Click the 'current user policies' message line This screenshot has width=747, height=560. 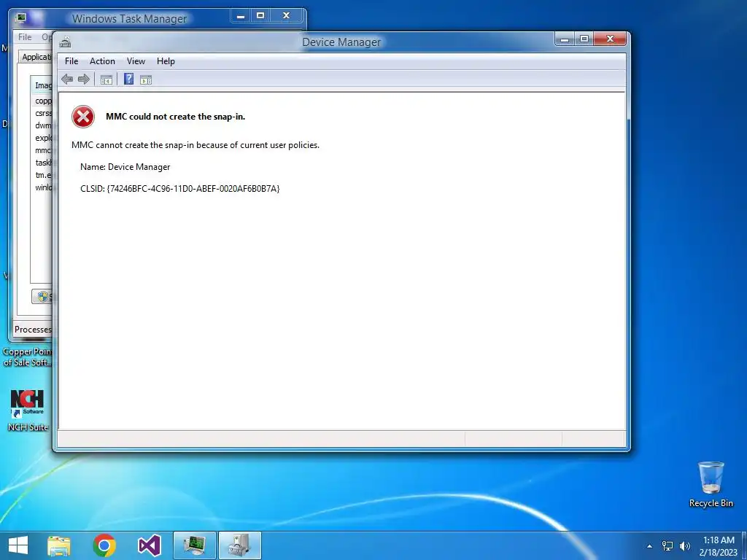(x=196, y=145)
